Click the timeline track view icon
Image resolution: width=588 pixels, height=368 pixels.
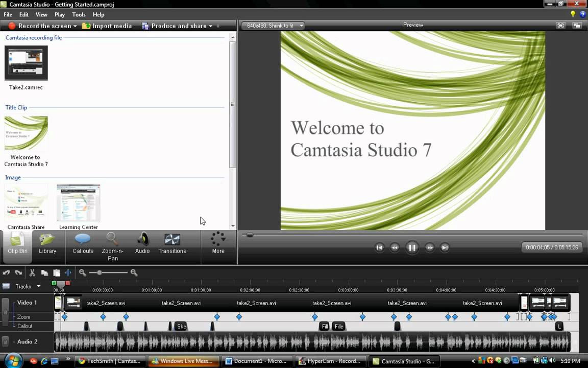(x=6, y=286)
